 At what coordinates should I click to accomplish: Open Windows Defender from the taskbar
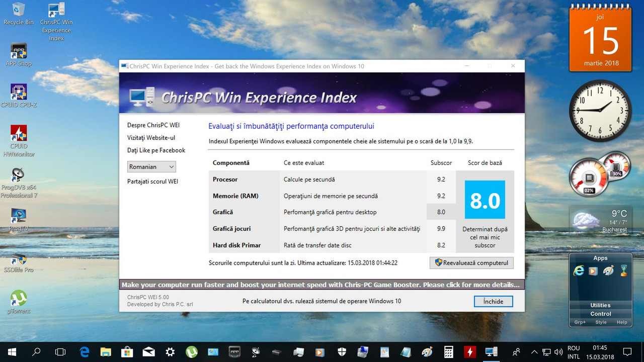(341, 351)
